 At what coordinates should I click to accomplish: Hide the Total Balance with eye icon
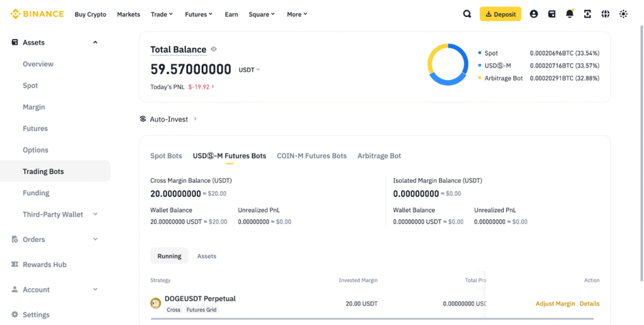pos(214,49)
